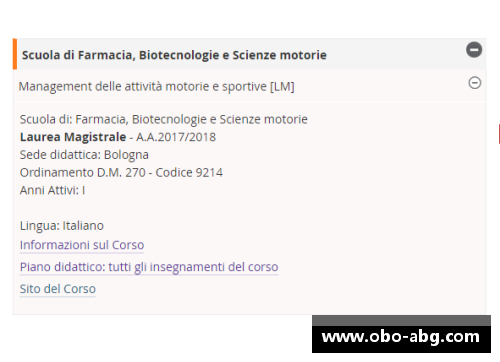Click the orange accent bar beside the school header
500x362 pixels.
pos(15,54)
